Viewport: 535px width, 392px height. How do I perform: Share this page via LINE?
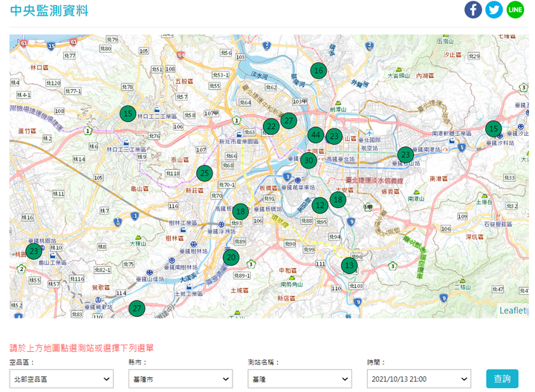click(515, 10)
